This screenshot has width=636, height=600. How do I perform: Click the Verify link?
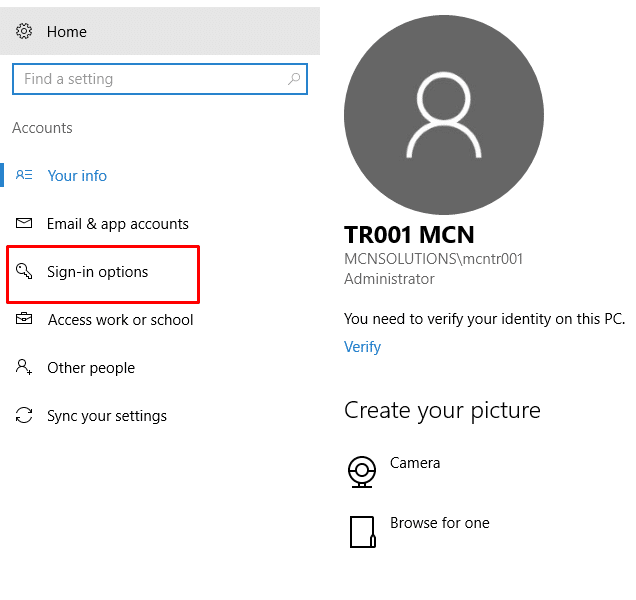click(362, 347)
